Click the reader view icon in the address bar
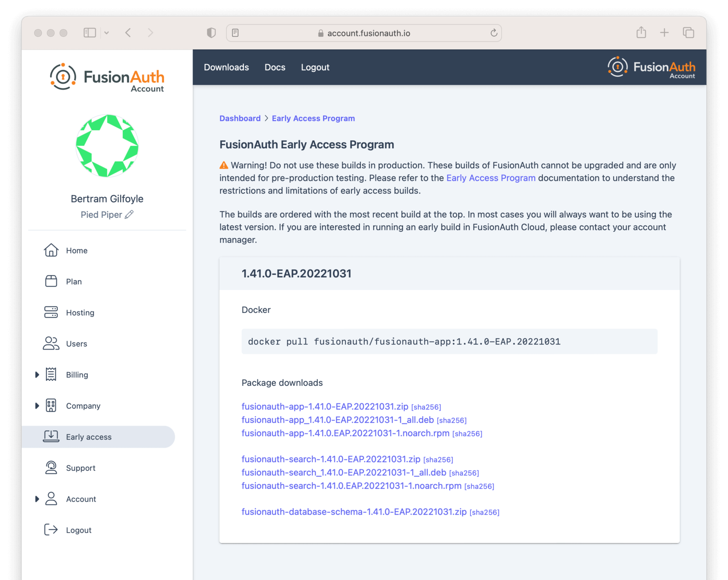728x580 pixels. (235, 33)
